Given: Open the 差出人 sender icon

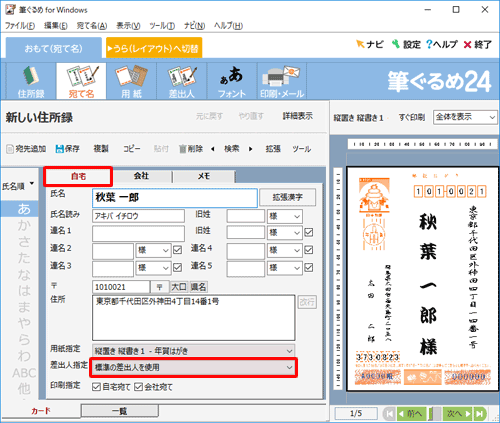Looking at the screenshot, I should click(182, 81).
